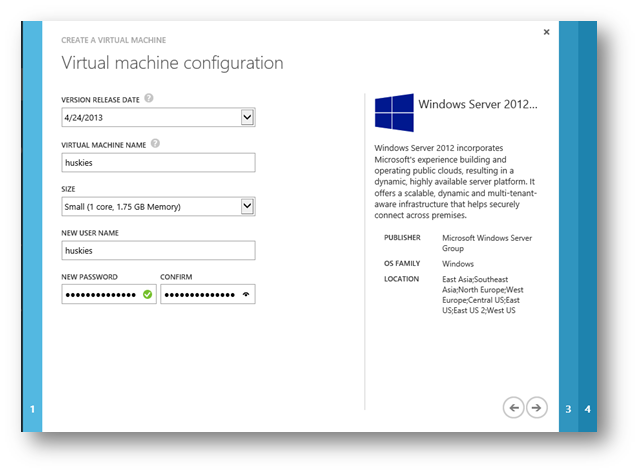Click the help icon next to Version Release Date

(149, 98)
